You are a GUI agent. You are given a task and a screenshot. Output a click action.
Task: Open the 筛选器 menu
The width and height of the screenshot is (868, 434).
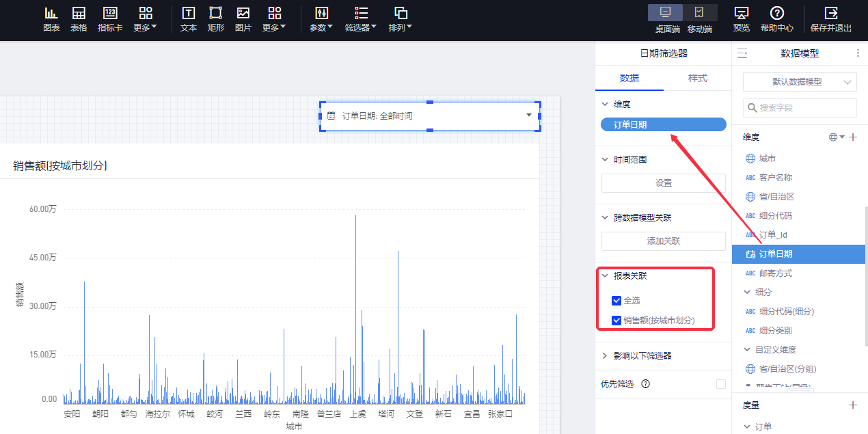pos(362,19)
